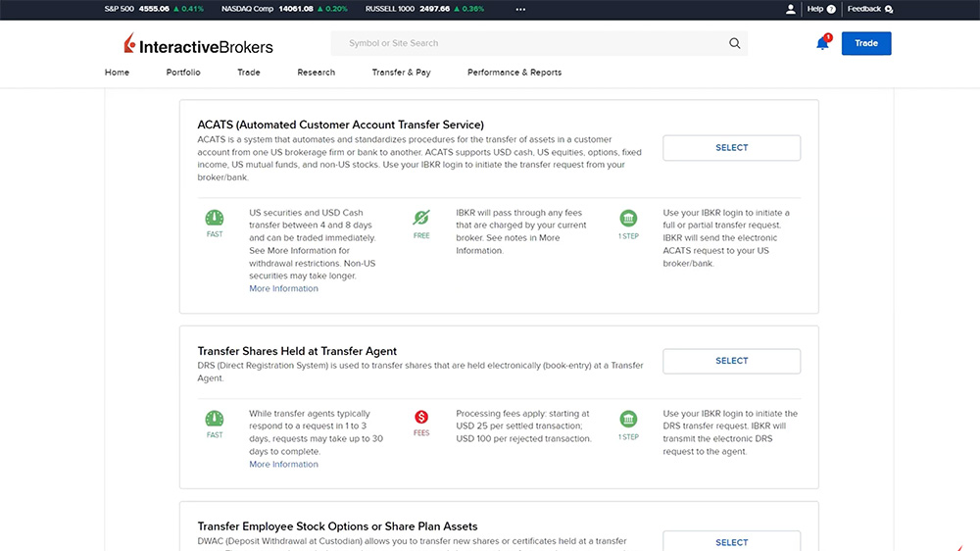This screenshot has width=980, height=551.
Task: Select the ACATS transfer method
Action: tap(731, 148)
